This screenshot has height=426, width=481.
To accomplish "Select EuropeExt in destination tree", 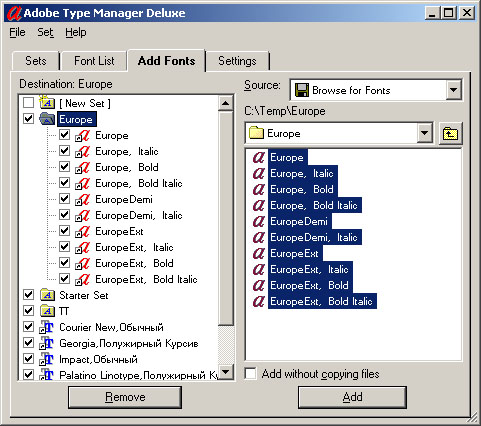I will pyautogui.click(x=119, y=231).
